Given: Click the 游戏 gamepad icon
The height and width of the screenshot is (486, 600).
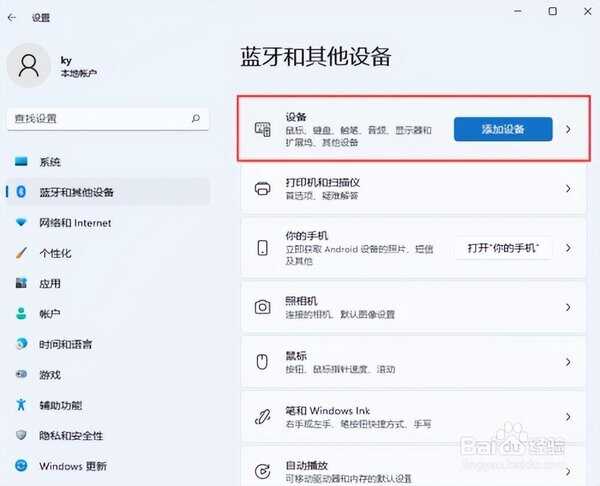Looking at the screenshot, I should coord(21,374).
